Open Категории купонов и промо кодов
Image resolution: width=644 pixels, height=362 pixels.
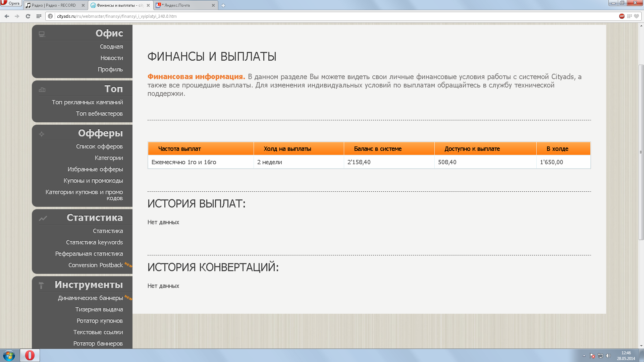84,195
